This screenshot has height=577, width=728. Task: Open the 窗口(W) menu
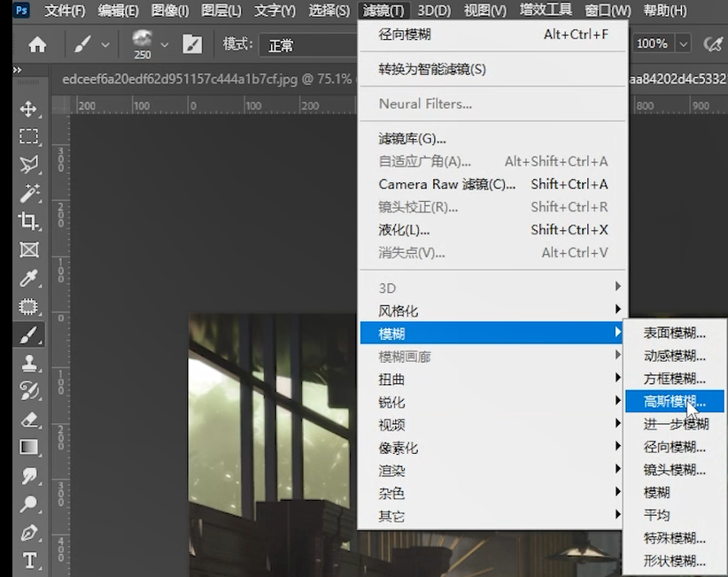point(608,11)
